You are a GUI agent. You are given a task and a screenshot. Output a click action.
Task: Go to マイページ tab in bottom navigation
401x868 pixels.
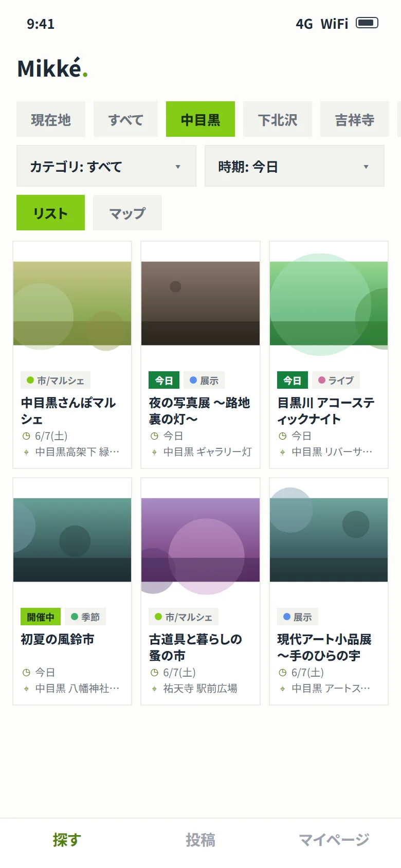click(x=334, y=840)
